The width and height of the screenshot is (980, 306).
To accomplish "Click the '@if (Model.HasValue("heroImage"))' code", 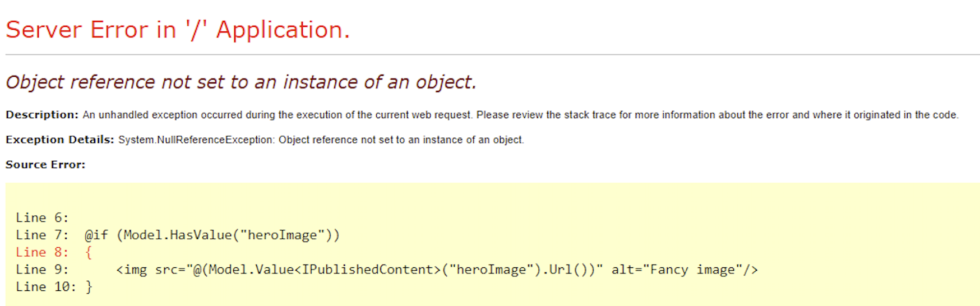I will (x=212, y=235).
